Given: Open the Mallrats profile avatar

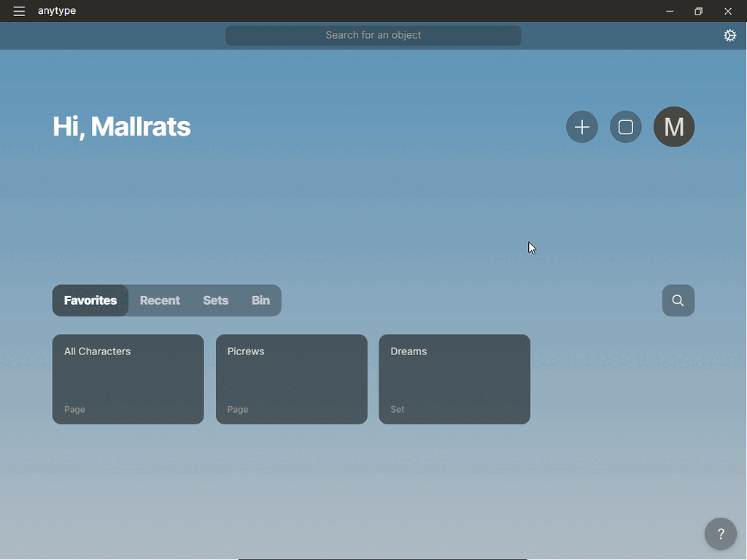Looking at the screenshot, I should point(673,127).
